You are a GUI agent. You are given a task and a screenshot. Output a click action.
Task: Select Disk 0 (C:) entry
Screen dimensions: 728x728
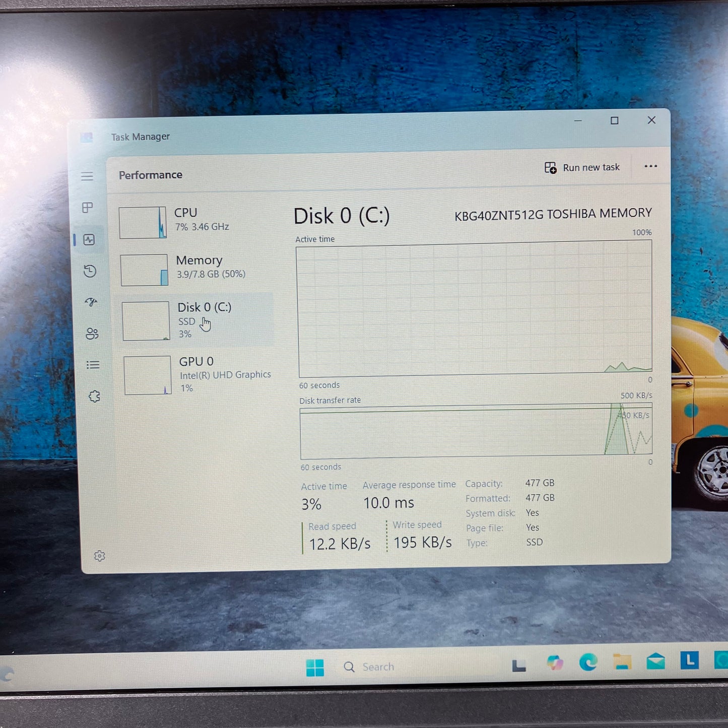click(196, 319)
